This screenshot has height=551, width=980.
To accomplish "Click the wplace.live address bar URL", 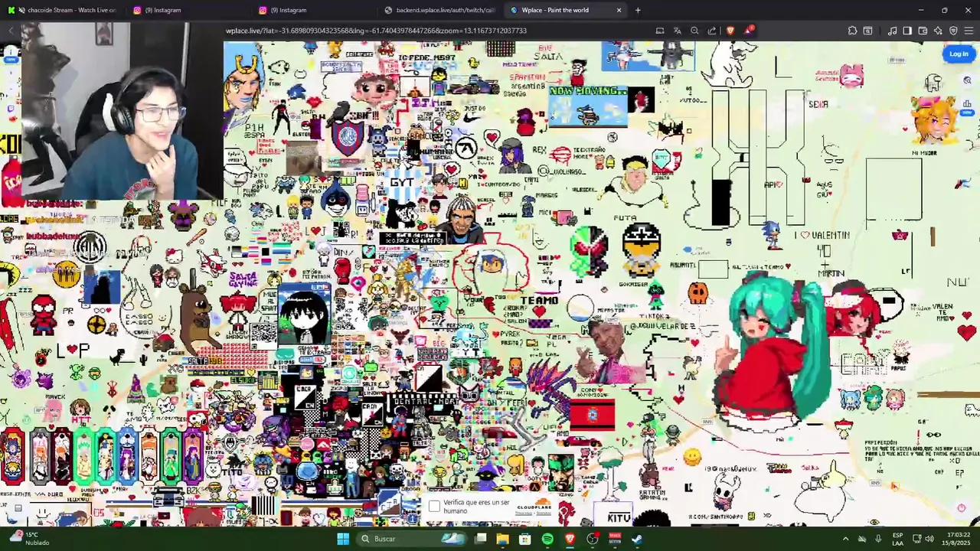I will coord(376,31).
